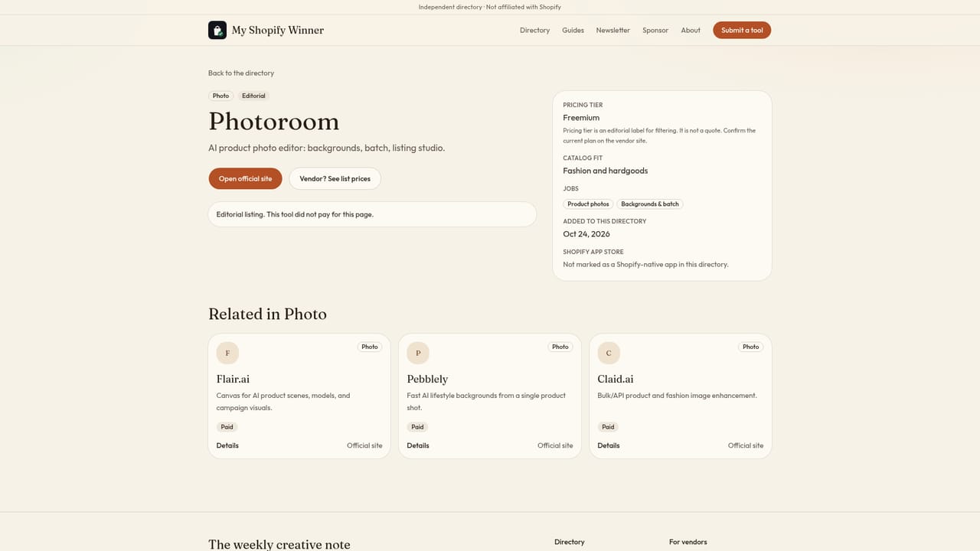Open Details for Pebblely
980x551 pixels.
pos(418,445)
